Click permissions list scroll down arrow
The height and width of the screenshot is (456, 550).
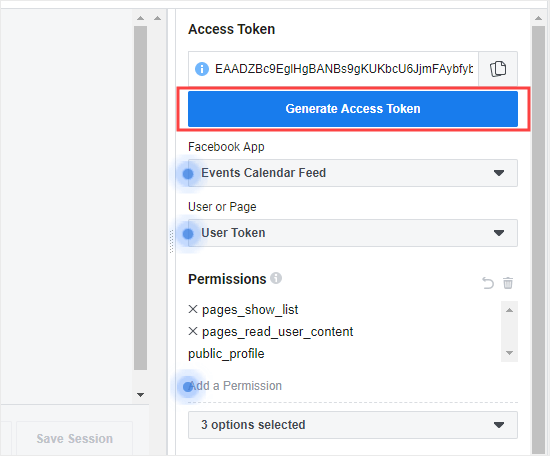click(x=510, y=353)
